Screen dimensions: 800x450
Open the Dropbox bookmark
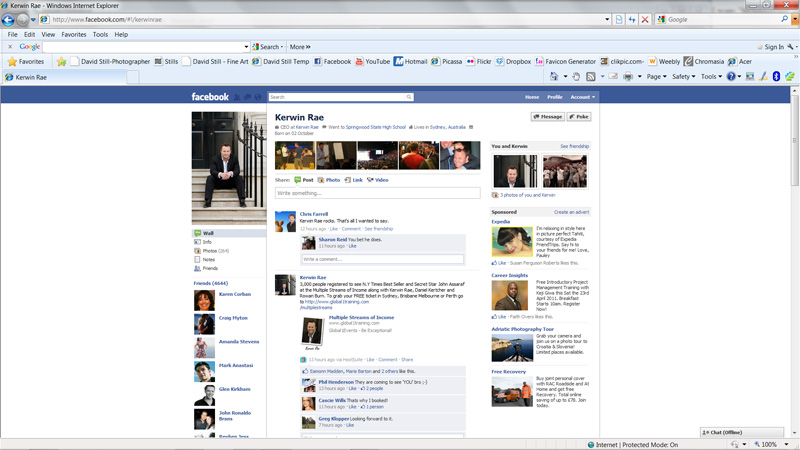(x=513, y=61)
